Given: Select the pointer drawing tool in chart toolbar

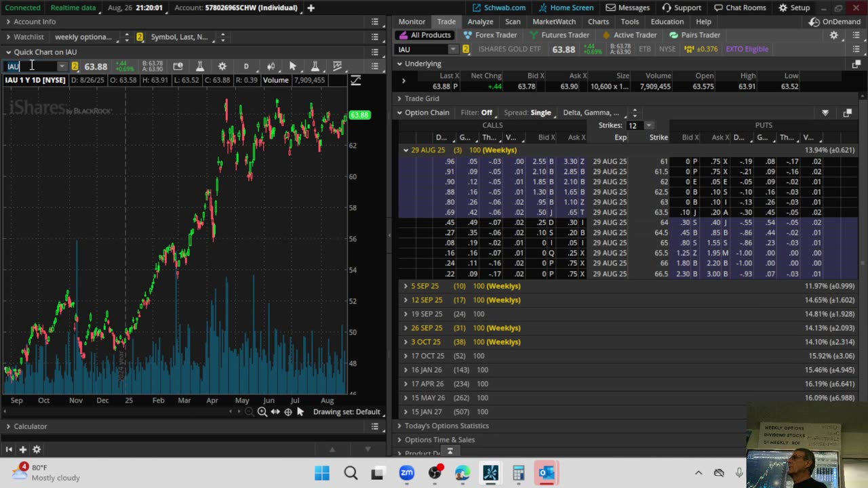Looking at the screenshot, I should click(x=293, y=66).
